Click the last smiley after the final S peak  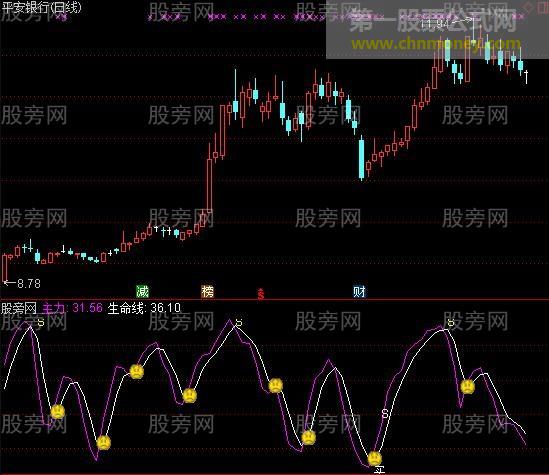467,386
